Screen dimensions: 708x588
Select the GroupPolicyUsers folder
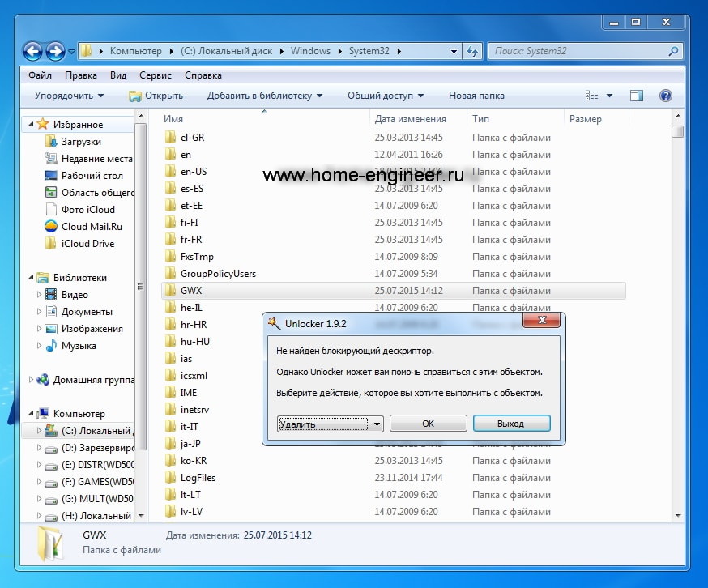tap(217, 274)
